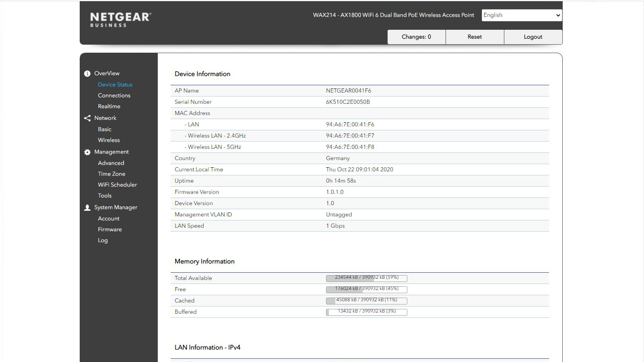Click the LAN Speed value 1 Gbps

[335, 226]
